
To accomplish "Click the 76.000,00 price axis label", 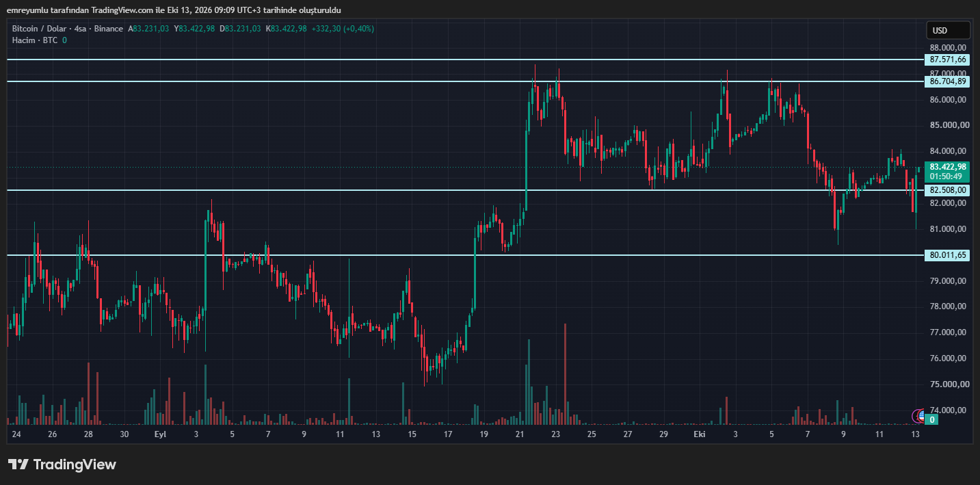I will coord(948,358).
